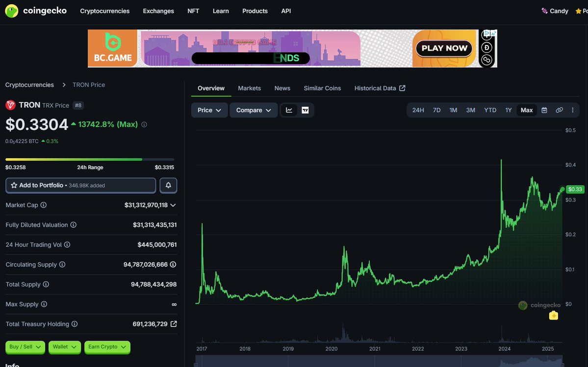This screenshot has width=588, height=367.
Task: Select the Overview tab
Action: (x=211, y=88)
